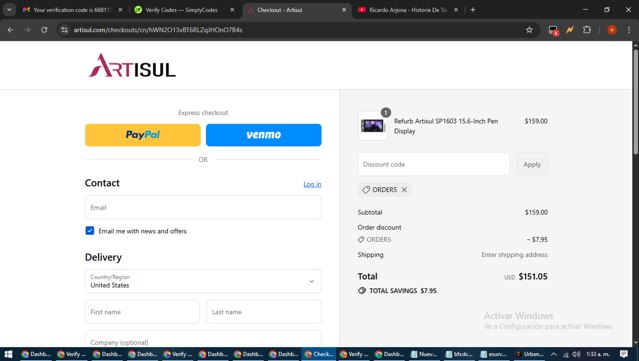Open the Nuev... notepad taskbar item

click(x=424, y=354)
